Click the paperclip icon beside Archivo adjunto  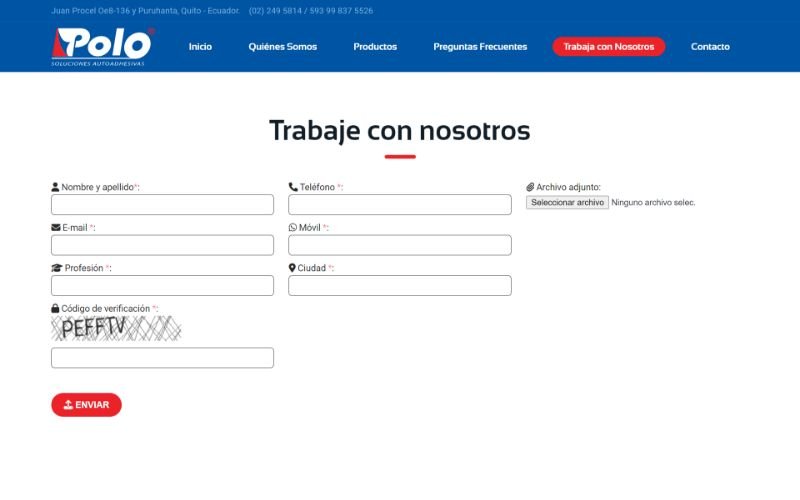(531, 187)
